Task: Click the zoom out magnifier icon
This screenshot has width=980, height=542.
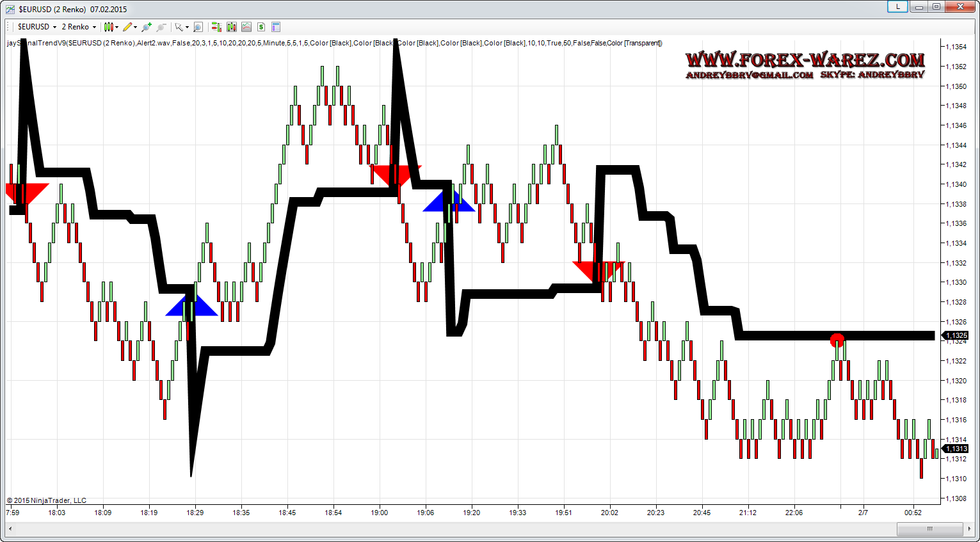Action: click(161, 27)
